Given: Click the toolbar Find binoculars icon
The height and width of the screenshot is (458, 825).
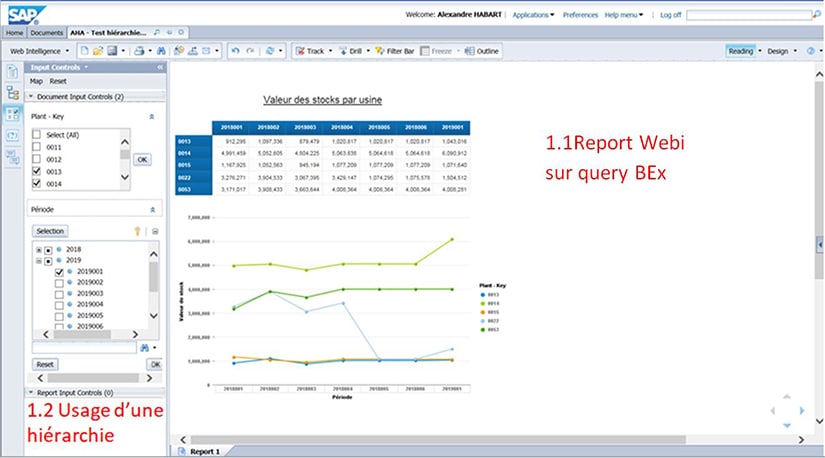Looking at the screenshot, I should pyautogui.click(x=161, y=51).
